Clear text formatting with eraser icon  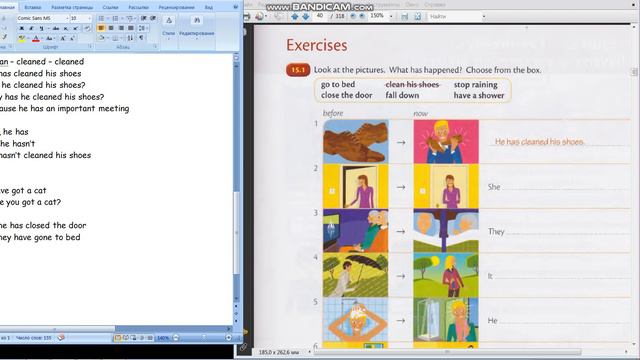[87, 28]
